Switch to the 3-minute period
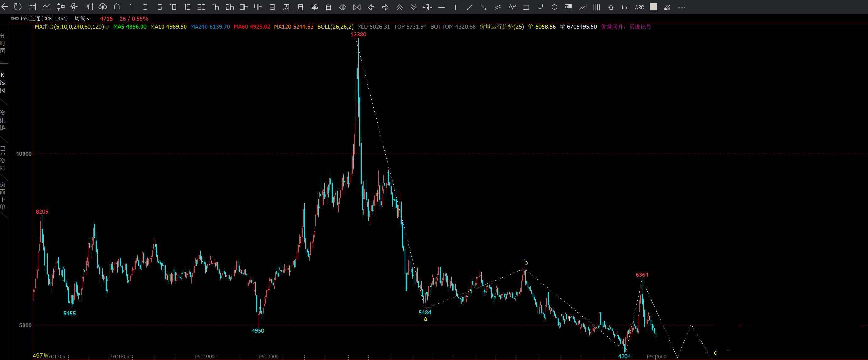Image resolution: width=868 pixels, height=360 pixels. point(145,7)
